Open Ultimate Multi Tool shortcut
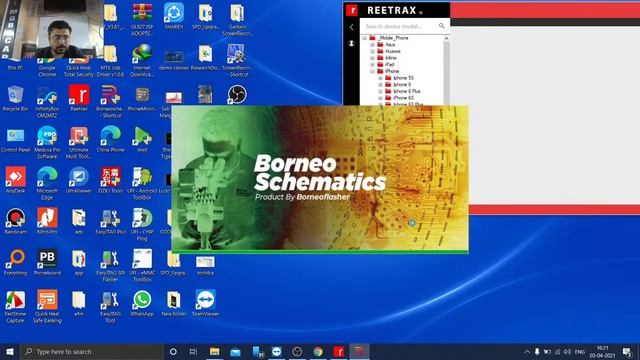This screenshot has width=640, height=360. 79,142
